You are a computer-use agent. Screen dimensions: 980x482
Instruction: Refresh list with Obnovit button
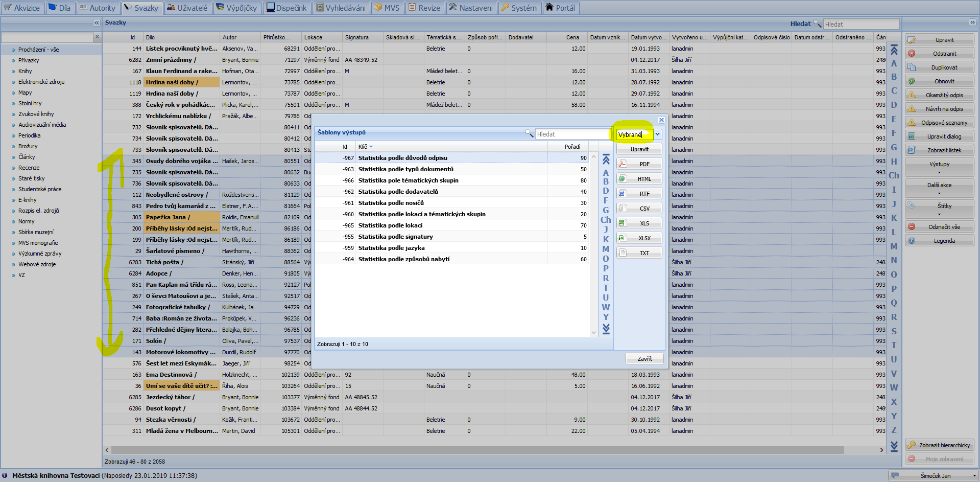point(940,81)
